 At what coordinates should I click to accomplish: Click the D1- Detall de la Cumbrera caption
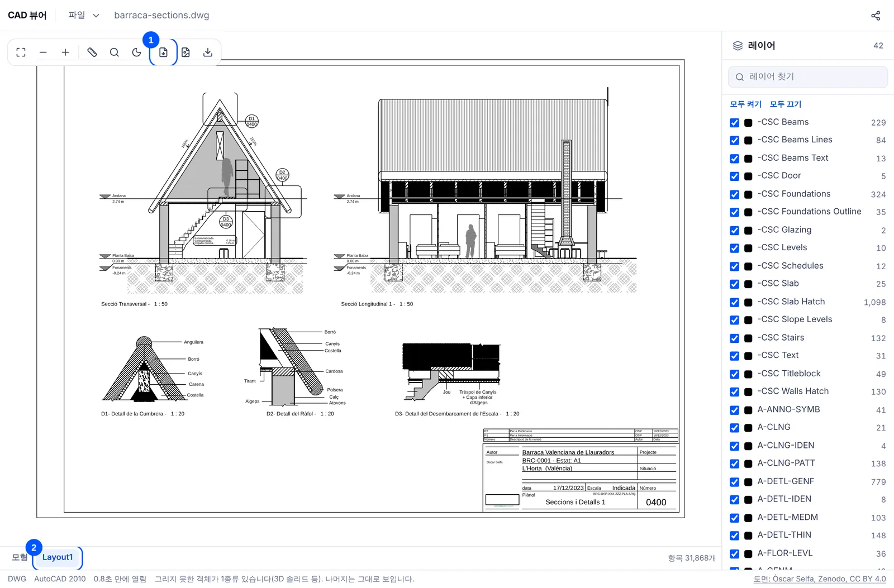(x=142, y=414)
